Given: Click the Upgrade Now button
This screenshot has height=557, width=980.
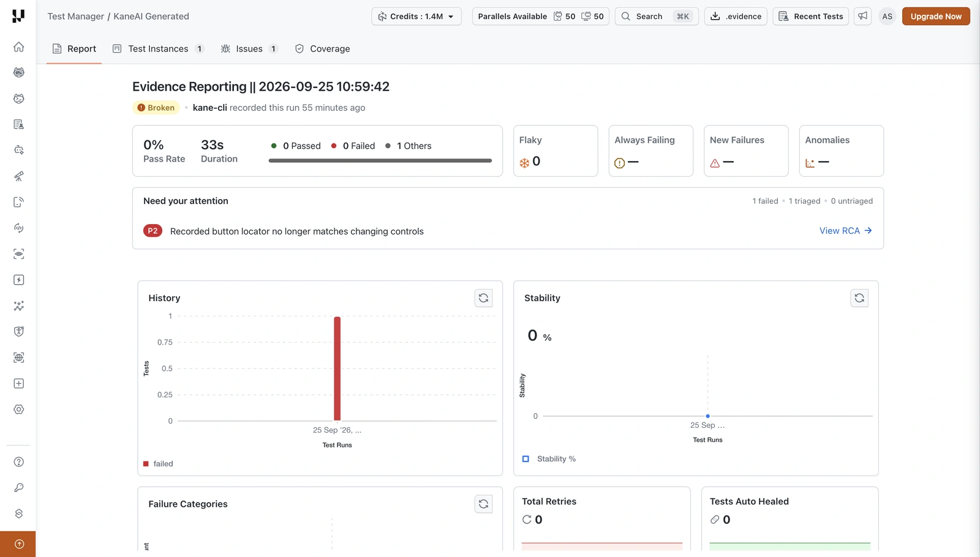Looking at the screenshot, I should point(936,17).
